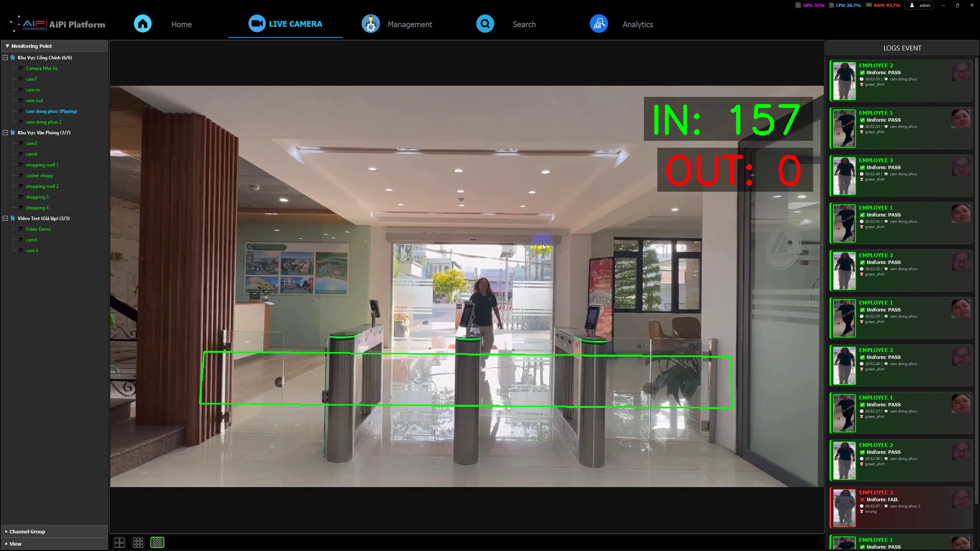Open the failed uniform event thumbnail
Screen dimensions: 980x551
844,508
